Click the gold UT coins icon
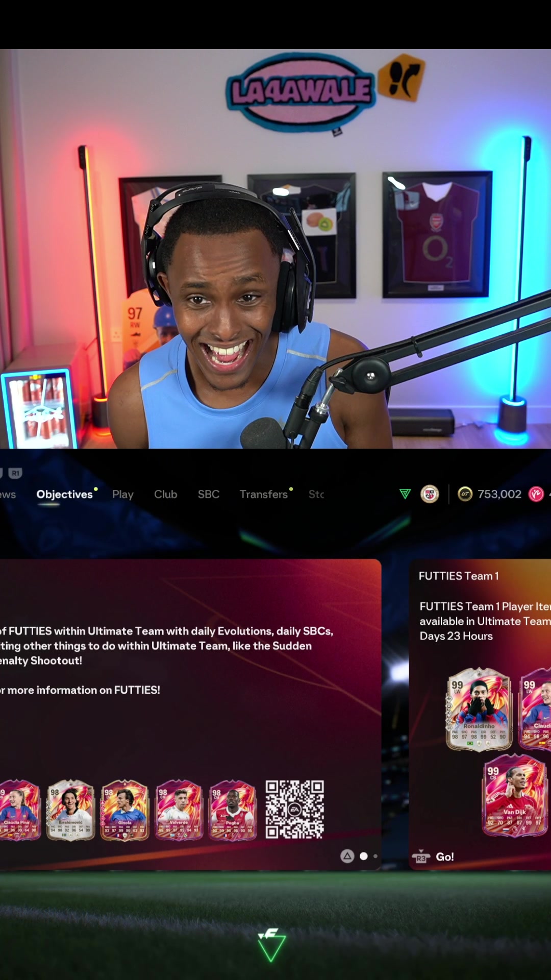Image resolution: width=551 pixels, height=980 pixels. (465, 494)
